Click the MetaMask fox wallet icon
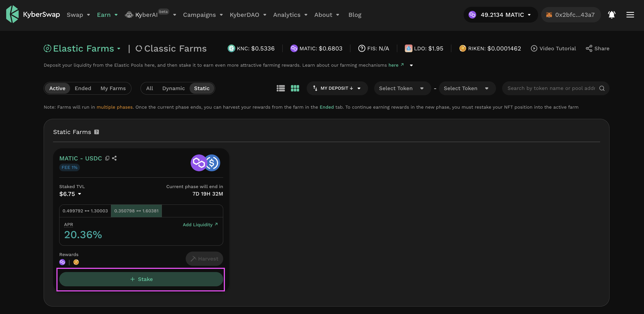The height and width of the screenshot is (314, 644). point(549,15)
